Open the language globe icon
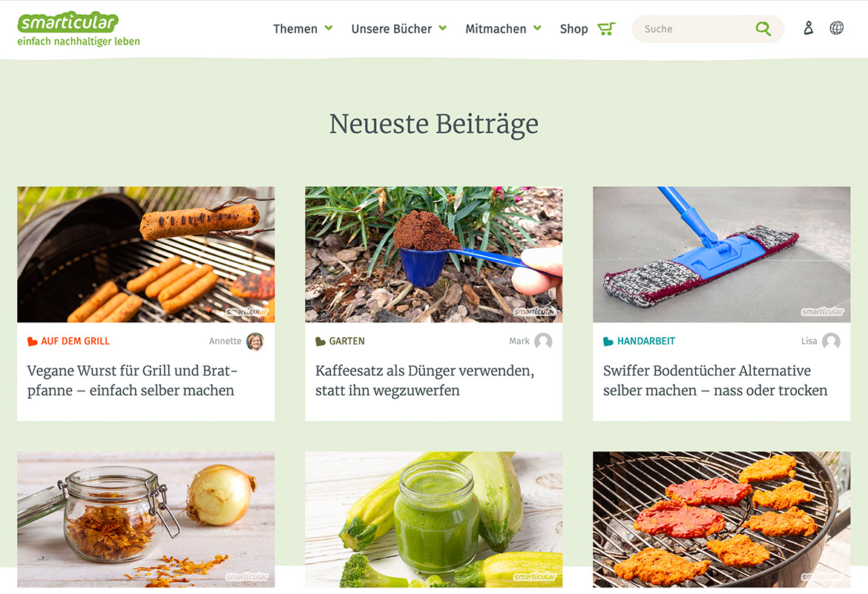This screenshot has width=868, height=594. (836, 27)
